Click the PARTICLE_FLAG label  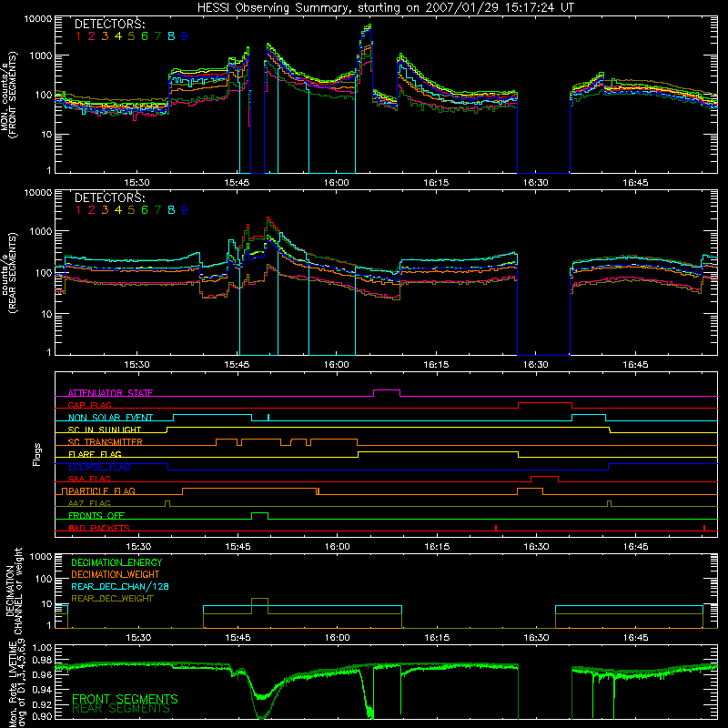click(x=102, y=490)
